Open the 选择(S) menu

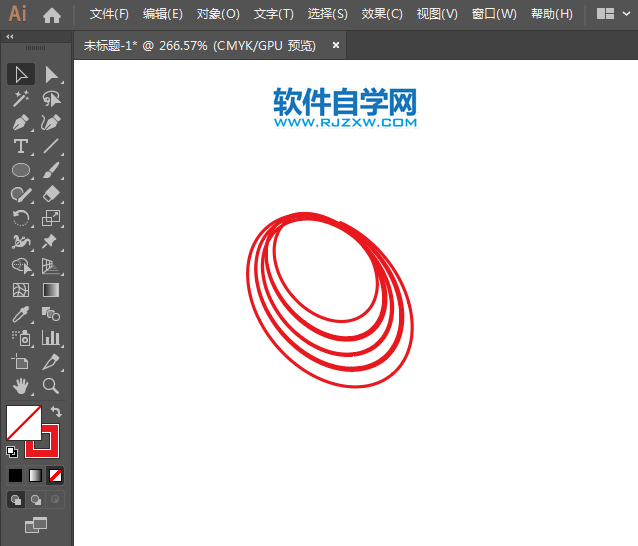click(x=328, y=14)
